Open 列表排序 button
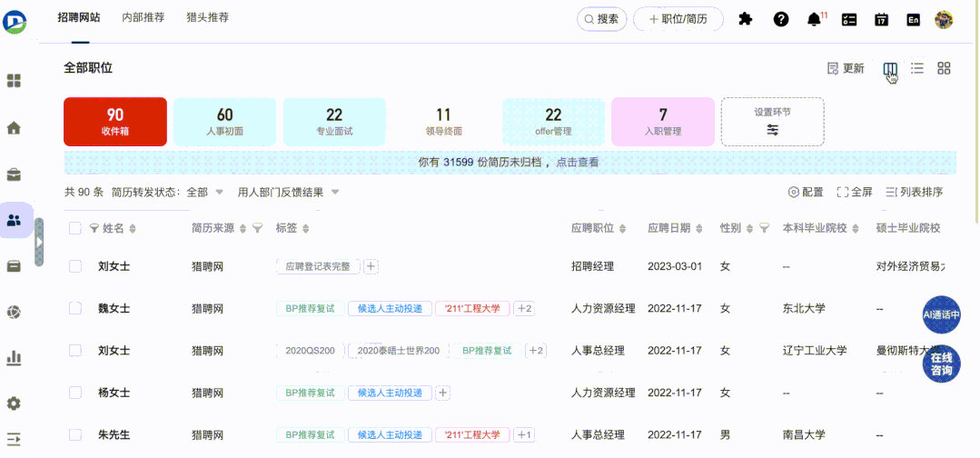This screenshot has height=458, width=980. click(915, 192)
